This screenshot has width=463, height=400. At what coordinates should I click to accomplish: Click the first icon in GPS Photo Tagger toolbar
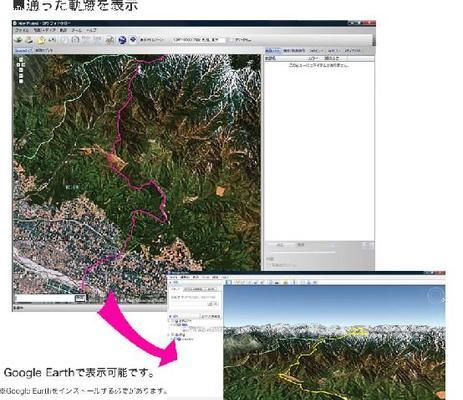(19, 40)
